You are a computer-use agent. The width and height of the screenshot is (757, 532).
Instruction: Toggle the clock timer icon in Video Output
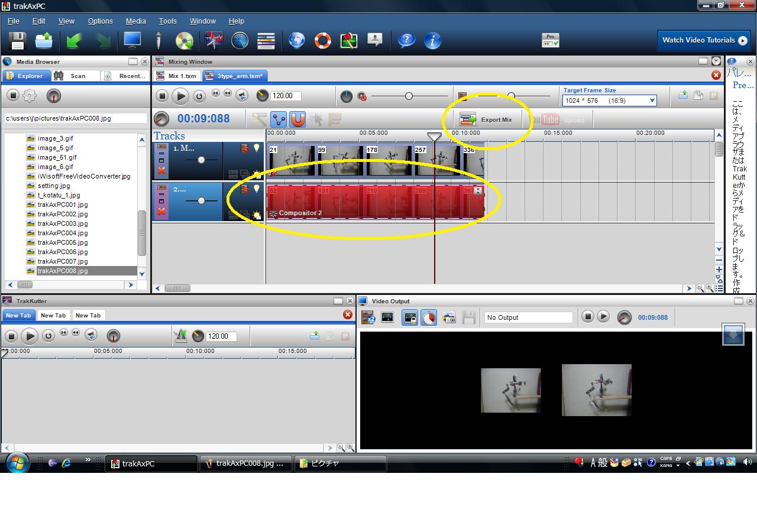point(429,318)
